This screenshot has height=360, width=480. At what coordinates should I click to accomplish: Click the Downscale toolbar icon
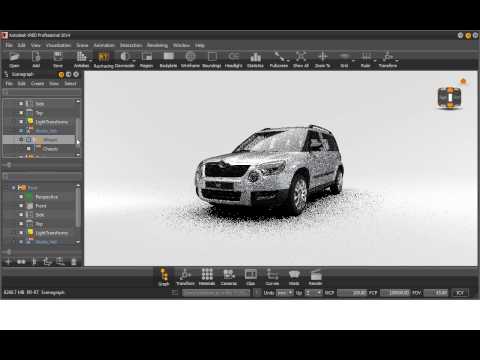(125, 57)
